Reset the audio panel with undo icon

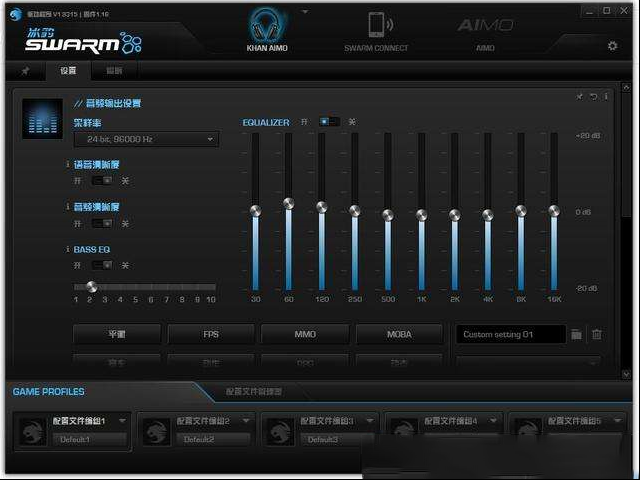pyautogui.click(x=593, y=97)
